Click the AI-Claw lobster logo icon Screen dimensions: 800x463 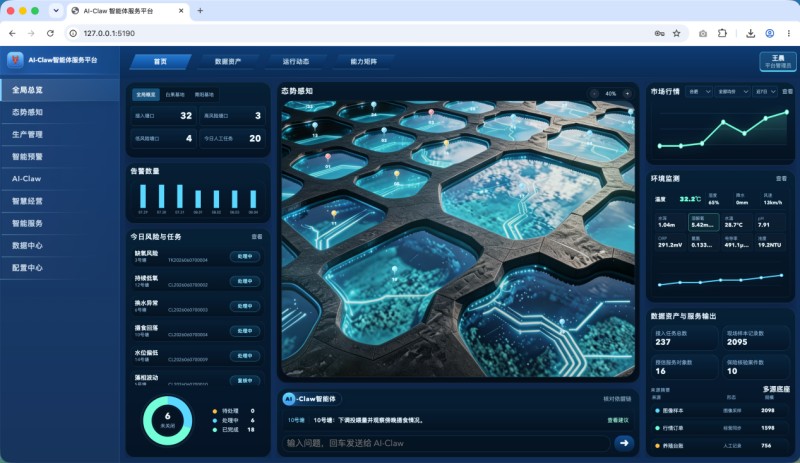click(x=15, y=60)
